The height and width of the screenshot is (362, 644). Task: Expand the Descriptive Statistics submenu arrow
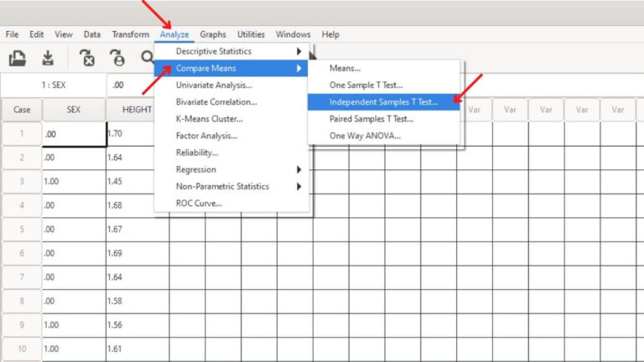pyautogui.click(x=299, y=51)
